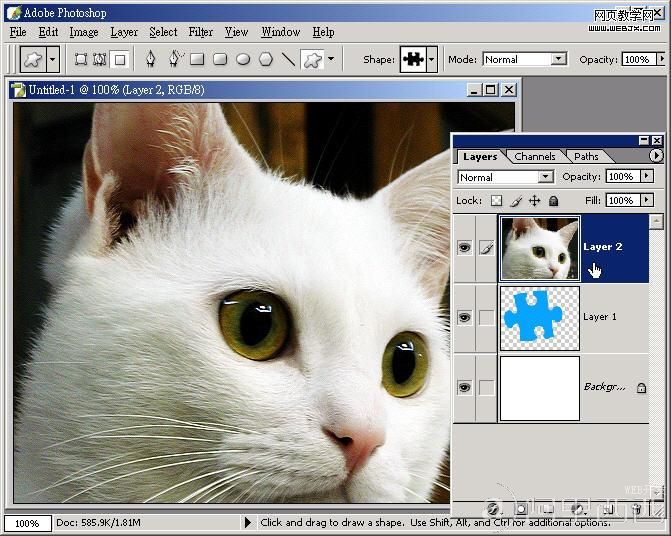
Task: Hide Layer 2 using its eye icon
Action: click(464, 247)
